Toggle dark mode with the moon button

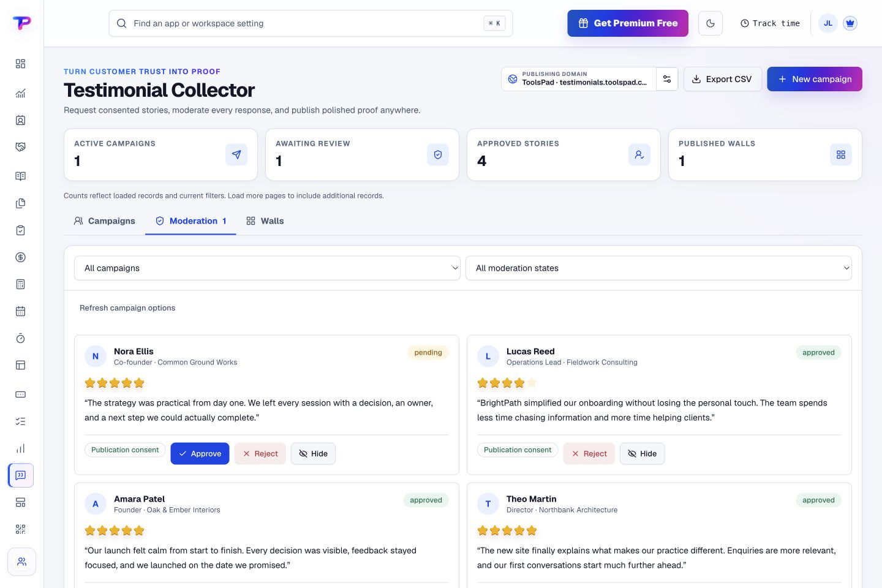[710, 23]
